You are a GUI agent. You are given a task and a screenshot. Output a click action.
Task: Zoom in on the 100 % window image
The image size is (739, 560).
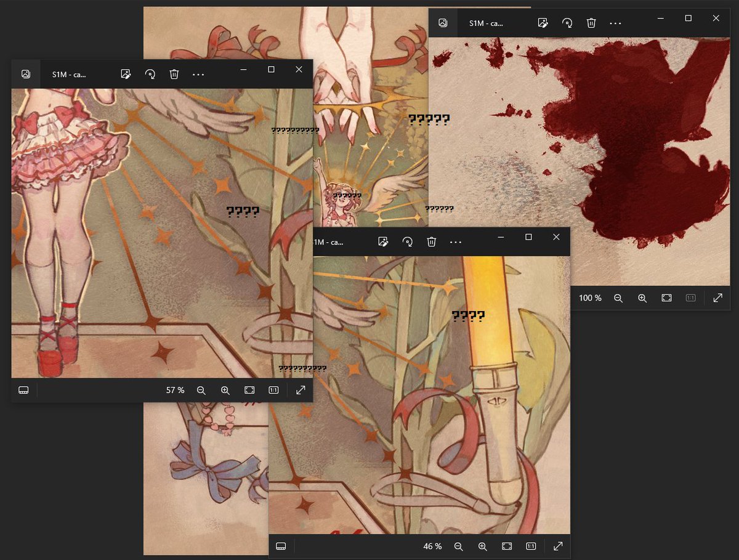[x=642, y=298]
